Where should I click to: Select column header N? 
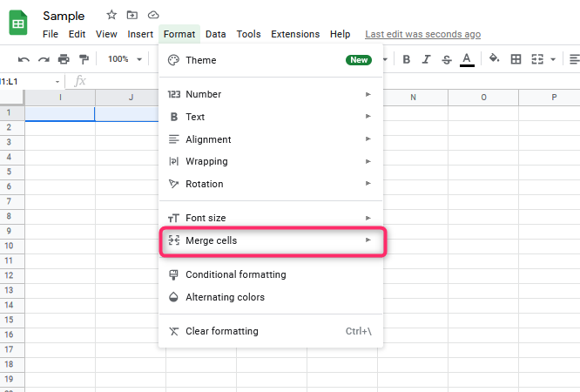[x=413, y=98]
